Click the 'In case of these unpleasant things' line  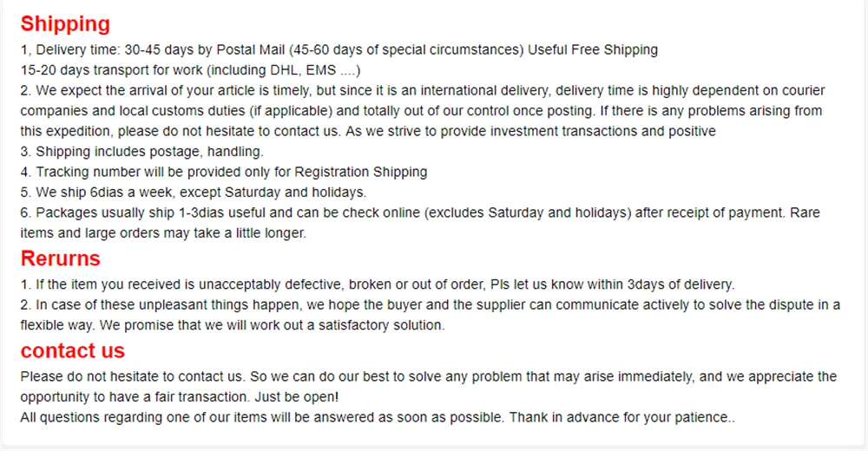[431, 305]
